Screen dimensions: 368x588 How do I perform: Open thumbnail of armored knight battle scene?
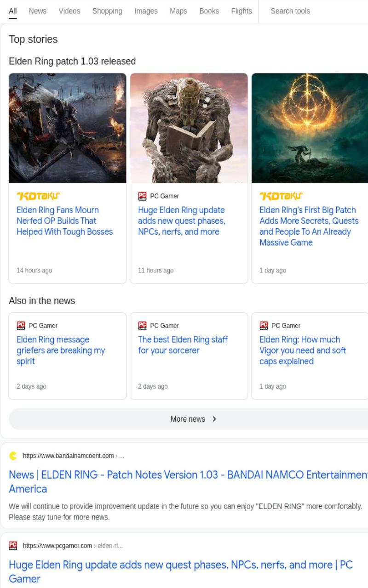pyautogui.click(x=67, y=128)
